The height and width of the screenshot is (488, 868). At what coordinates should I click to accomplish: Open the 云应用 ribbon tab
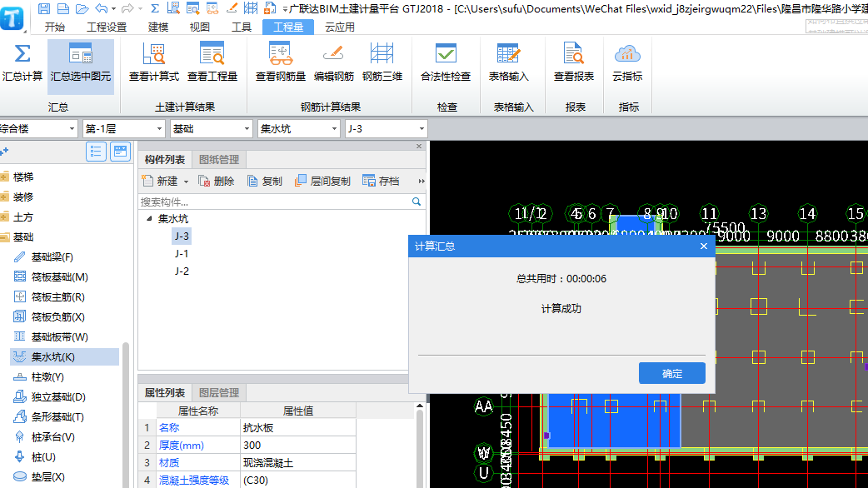(x=339, y=27)
